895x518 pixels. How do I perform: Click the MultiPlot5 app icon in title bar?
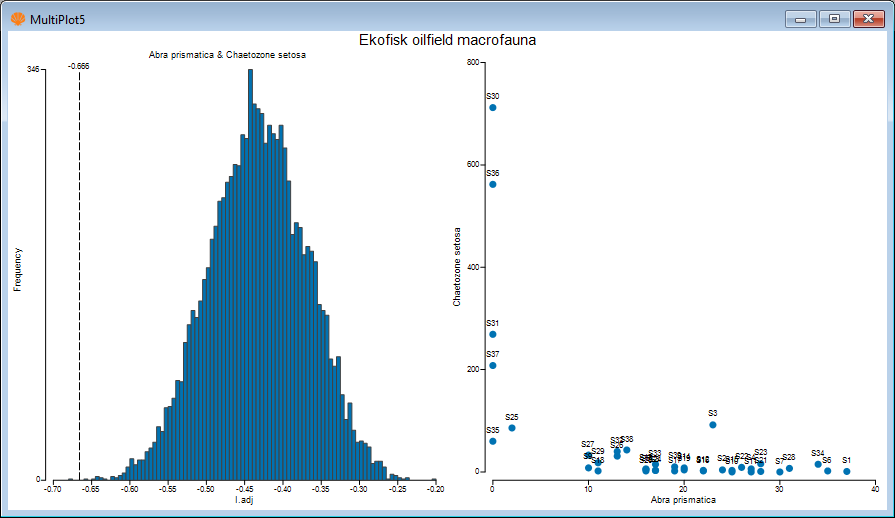click(x=17, y=19)
